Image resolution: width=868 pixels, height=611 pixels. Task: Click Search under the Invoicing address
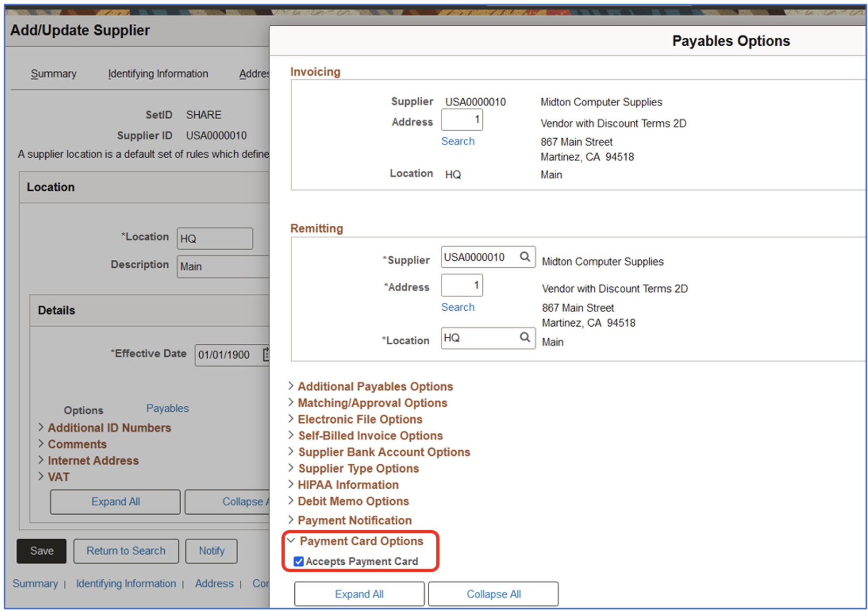[x=457, y=141]
